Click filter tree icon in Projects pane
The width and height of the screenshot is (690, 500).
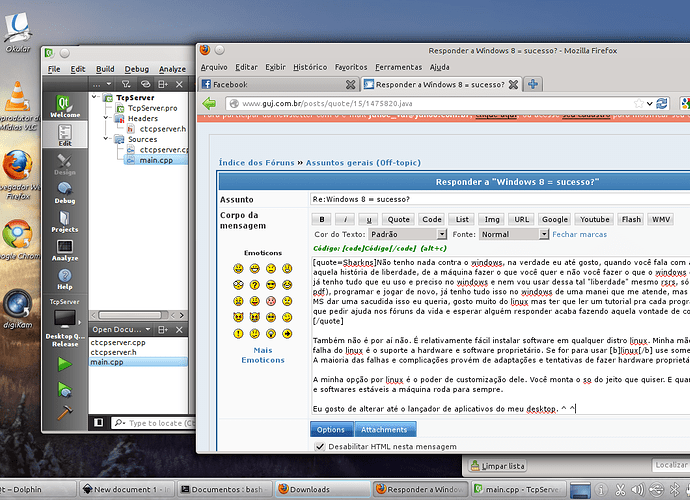pyautogui.click(x=126, y=84)
